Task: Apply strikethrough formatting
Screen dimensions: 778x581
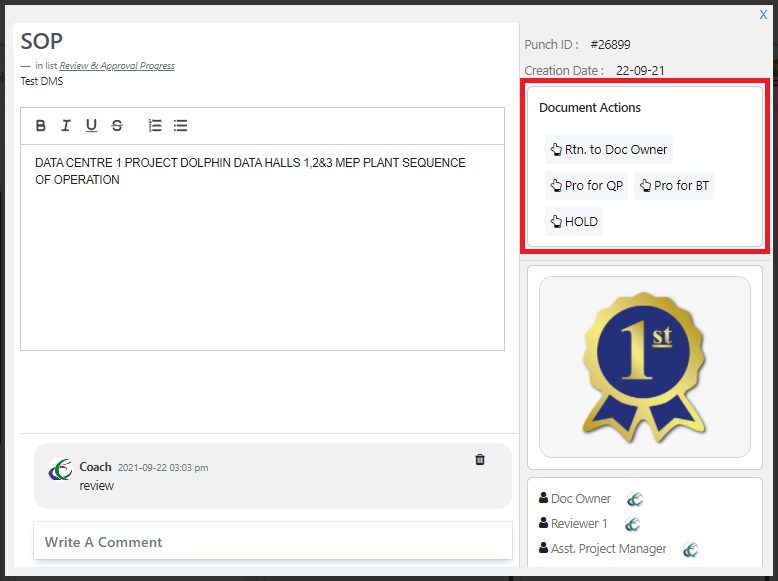Action: pyautogui.click(x=117, y=126)
